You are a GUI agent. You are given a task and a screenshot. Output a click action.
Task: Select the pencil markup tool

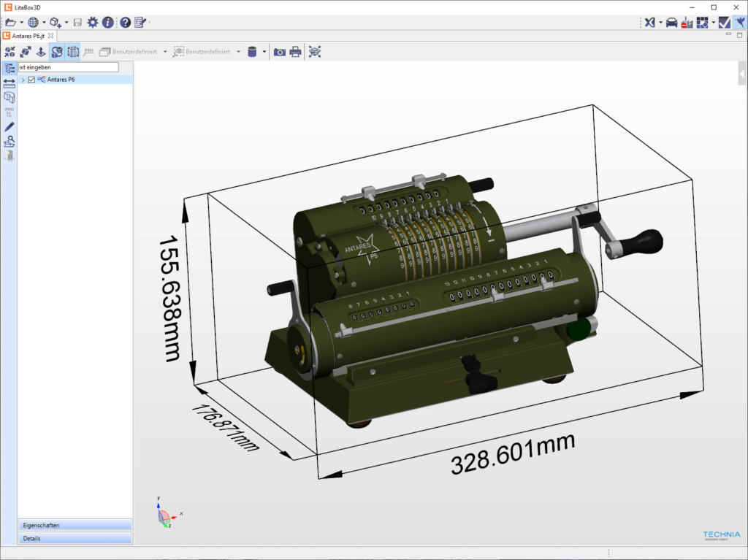[9, 127]
